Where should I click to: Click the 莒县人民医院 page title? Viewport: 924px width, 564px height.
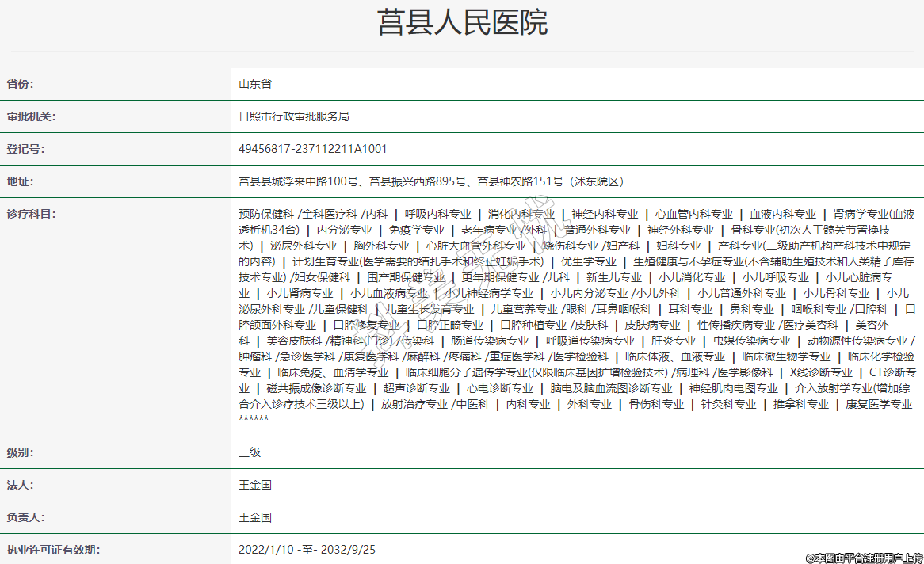[x=462, y=23]
